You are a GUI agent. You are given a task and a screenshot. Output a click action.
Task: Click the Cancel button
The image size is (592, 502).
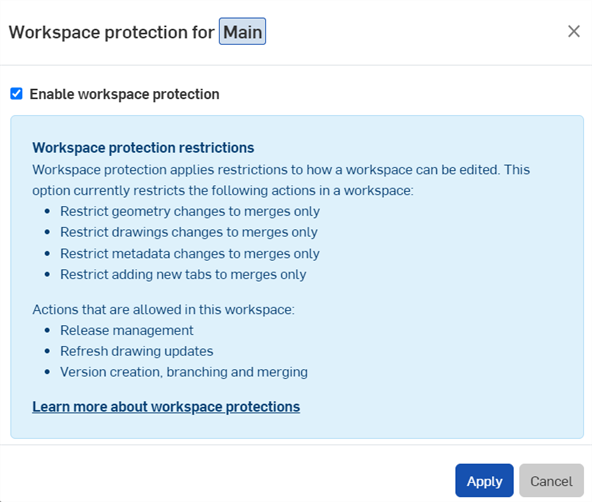tap(551, 480)
